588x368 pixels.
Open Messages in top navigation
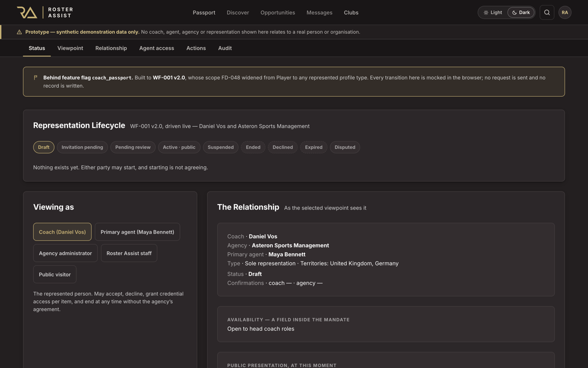coord(319,12)
